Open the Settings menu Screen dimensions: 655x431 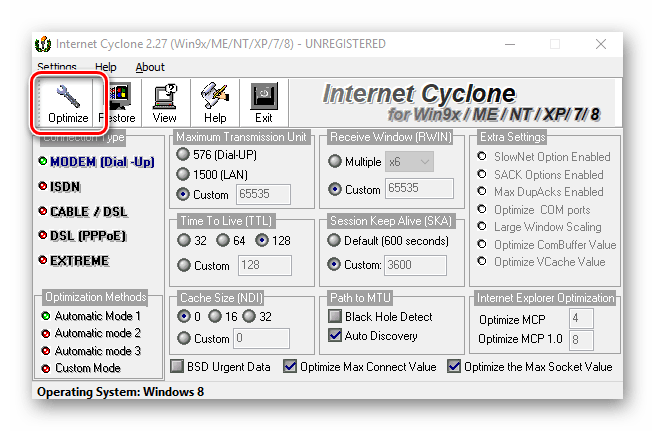pos(57,67)
